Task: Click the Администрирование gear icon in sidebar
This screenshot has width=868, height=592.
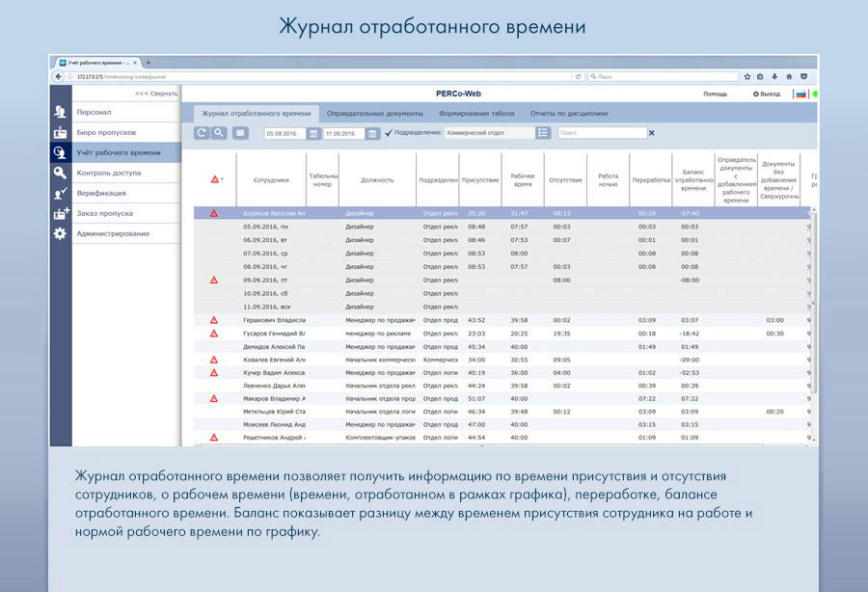Action: [60, 233]
